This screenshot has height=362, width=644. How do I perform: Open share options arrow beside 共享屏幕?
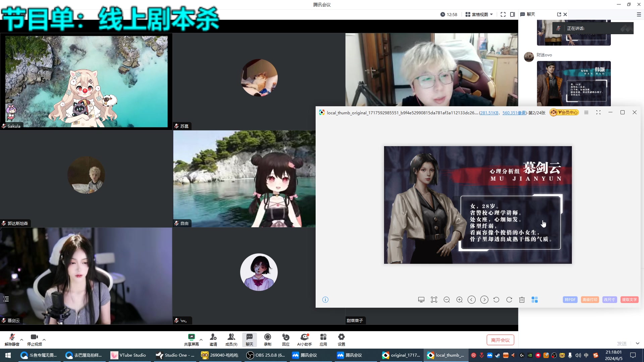click(x=201, y=340)
